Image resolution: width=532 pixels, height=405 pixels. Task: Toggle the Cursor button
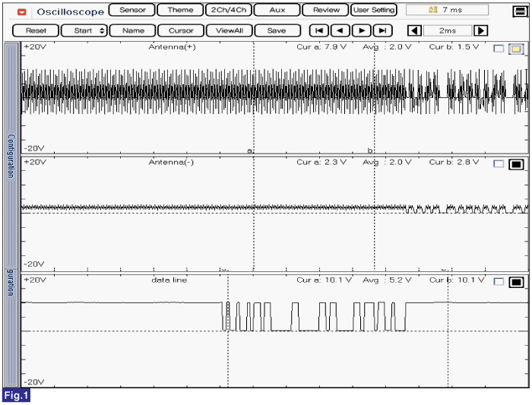pyautogui.click(x=181, y=30)
